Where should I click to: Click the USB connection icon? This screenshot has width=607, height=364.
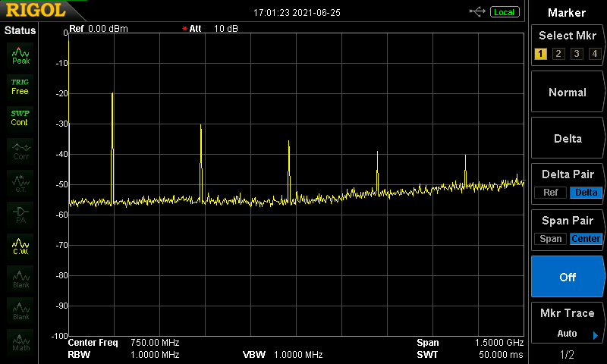pos(477,11)
